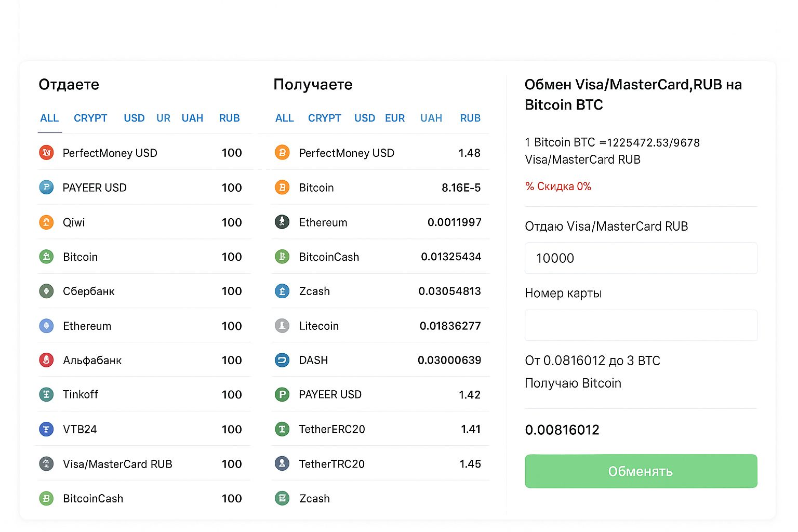
Task: Click the Номер карты card number field
Action: pos(641,325)
